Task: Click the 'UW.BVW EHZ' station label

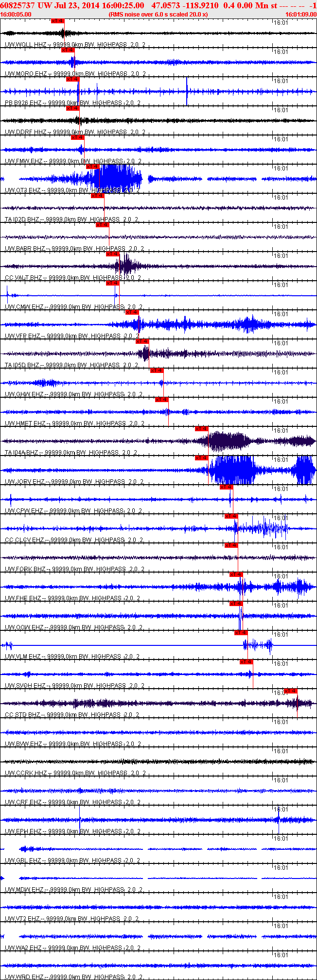Action: (x=24, y=744)
